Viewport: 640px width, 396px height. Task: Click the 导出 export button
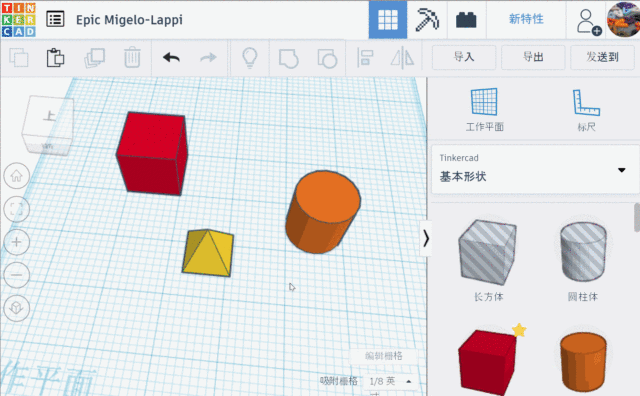coord(533,57)
